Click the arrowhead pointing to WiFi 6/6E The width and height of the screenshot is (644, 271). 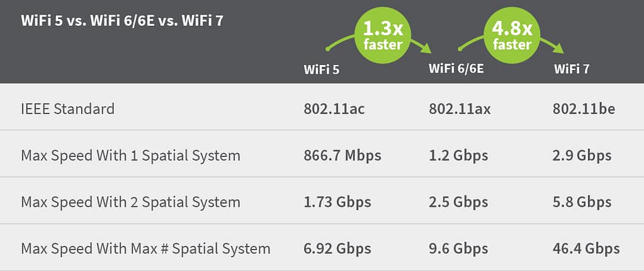pyautogui.click(x=426, y=49)
